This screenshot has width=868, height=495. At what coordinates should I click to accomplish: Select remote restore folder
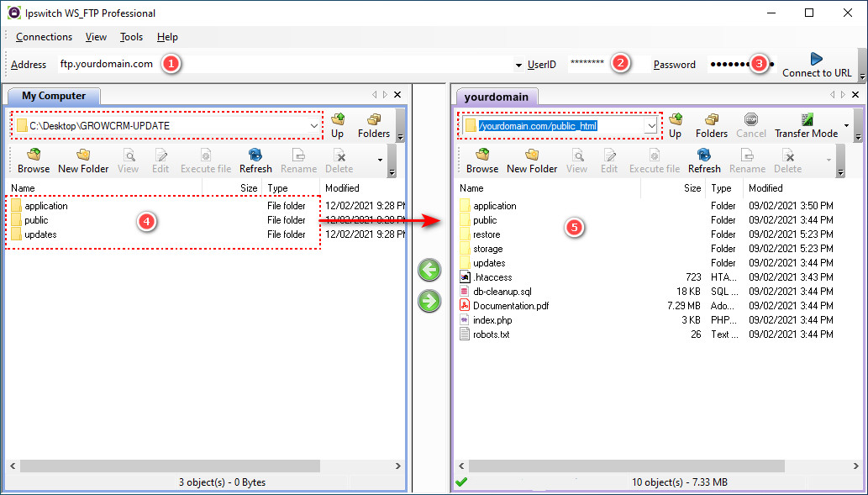click(480, 234)
